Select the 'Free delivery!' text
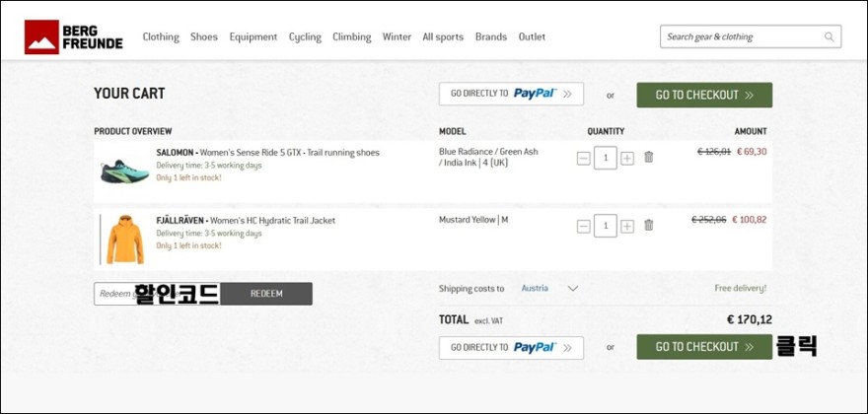Image resolution: width=868 pixels, height=414 pixels. 741,289
